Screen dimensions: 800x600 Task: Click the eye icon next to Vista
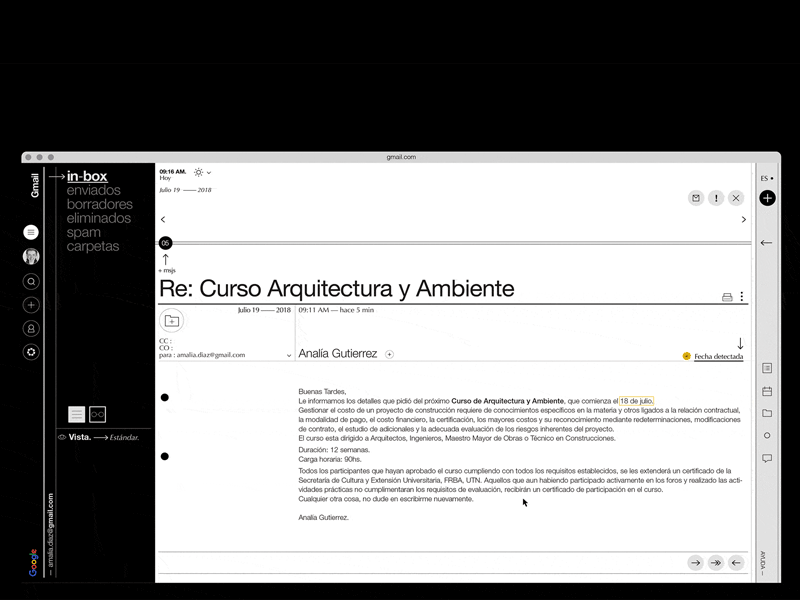(62, 437)
